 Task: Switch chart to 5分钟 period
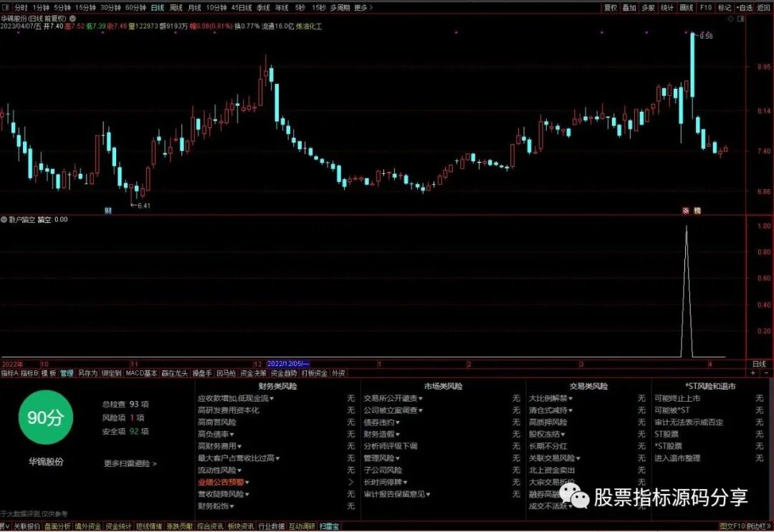[62, 7]
